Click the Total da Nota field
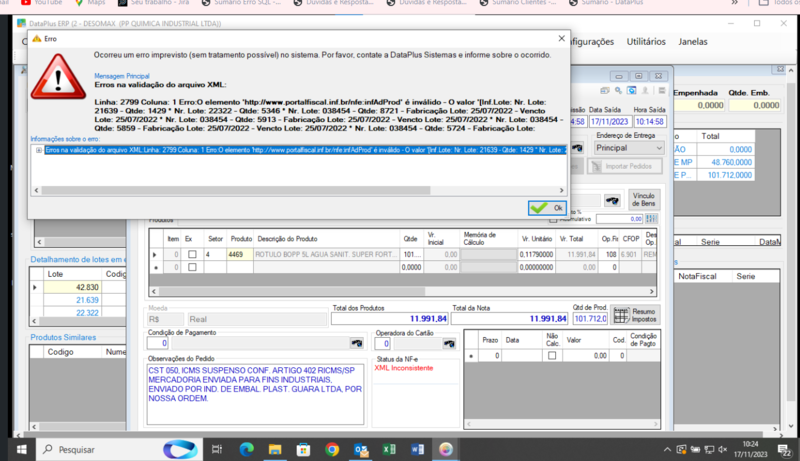 pyautogui.click(x=509, y=319)
